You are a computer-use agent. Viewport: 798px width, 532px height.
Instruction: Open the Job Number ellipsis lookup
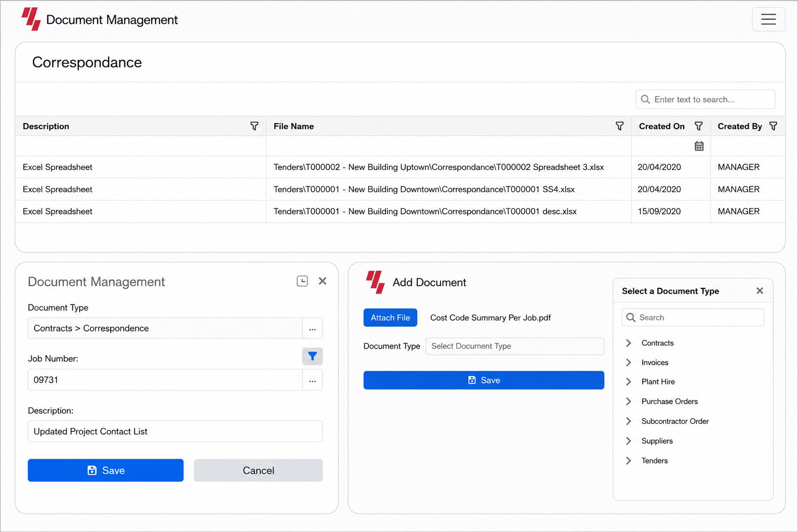[x=312, y=380]
